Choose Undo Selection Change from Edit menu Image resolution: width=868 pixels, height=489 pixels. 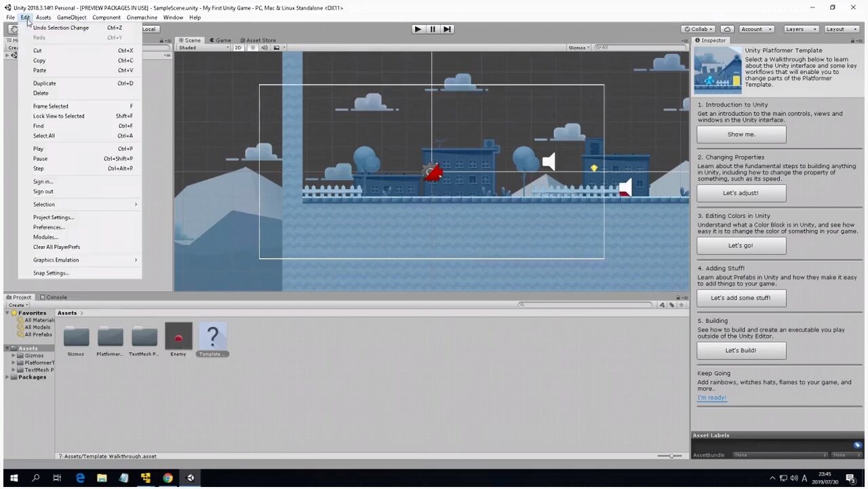[x=80, y=28]
